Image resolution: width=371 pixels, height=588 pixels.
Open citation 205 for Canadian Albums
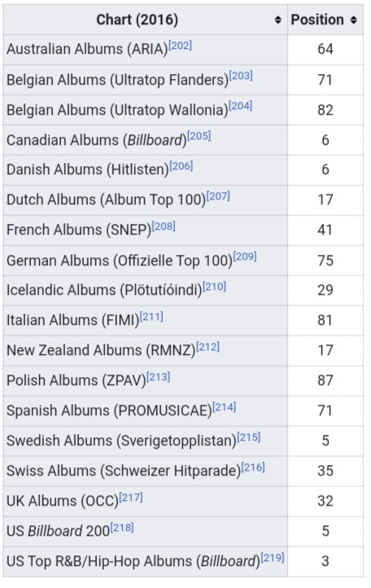199,136
